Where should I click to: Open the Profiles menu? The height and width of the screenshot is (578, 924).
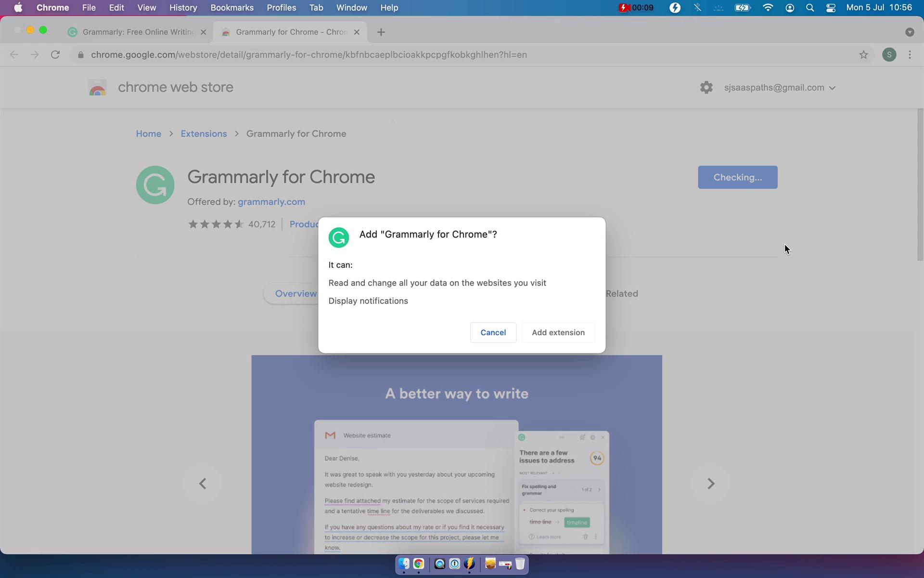point(281,8)
